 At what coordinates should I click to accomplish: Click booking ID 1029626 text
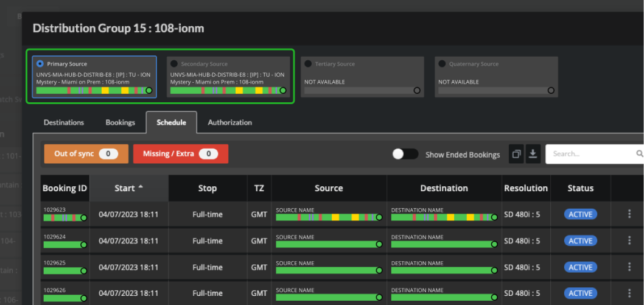point(54,289)
